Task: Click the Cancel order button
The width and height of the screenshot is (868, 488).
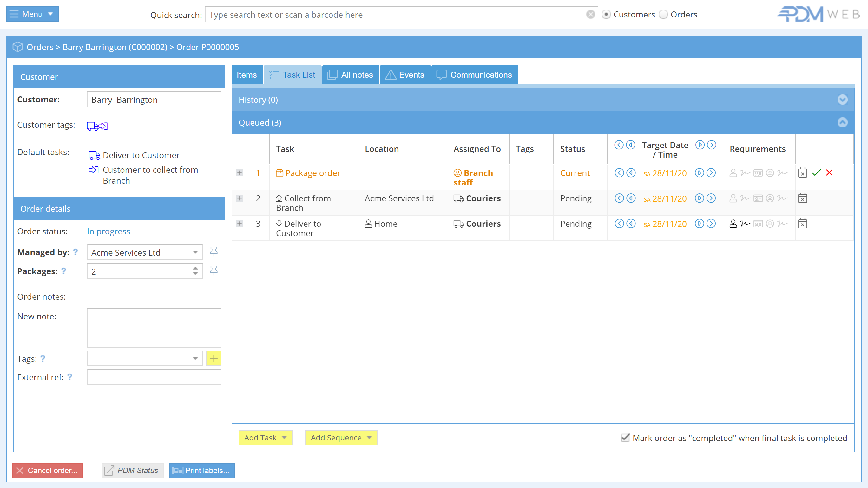Action: click(x=48, y=470)
